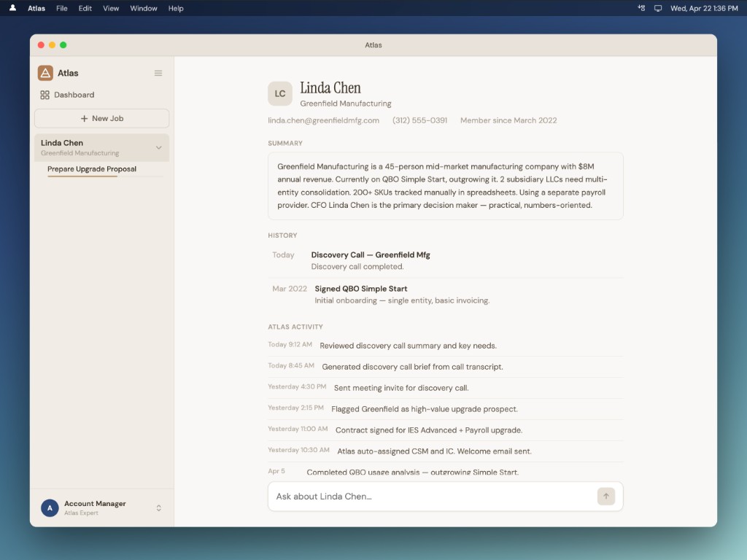Click the Prepare Upgrade Proposal progress bar
Screen dimensions: 747x560
(x=105, y=176)
